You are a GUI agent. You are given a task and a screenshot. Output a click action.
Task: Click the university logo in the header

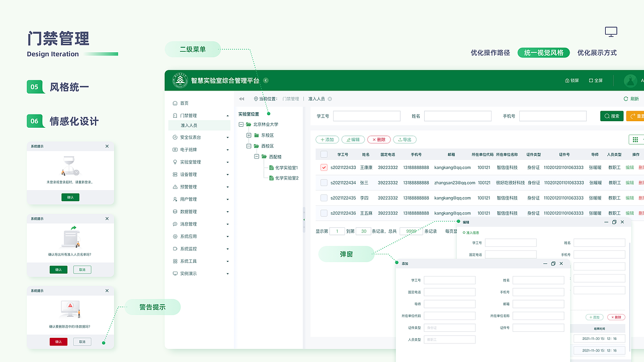(x=180, y=80)
